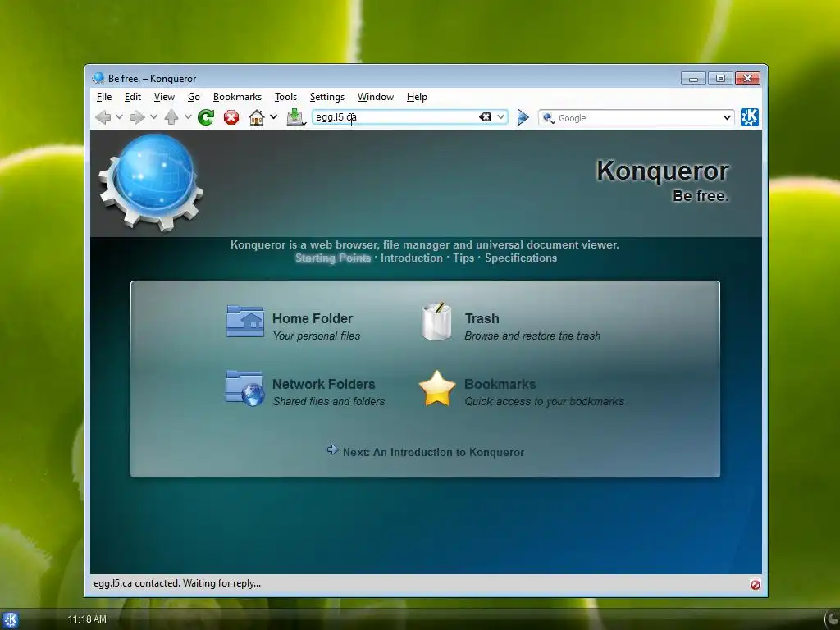Click the green download arrow toolbar icon
Viewport: 840px width, 630px height.
(295, 117)
